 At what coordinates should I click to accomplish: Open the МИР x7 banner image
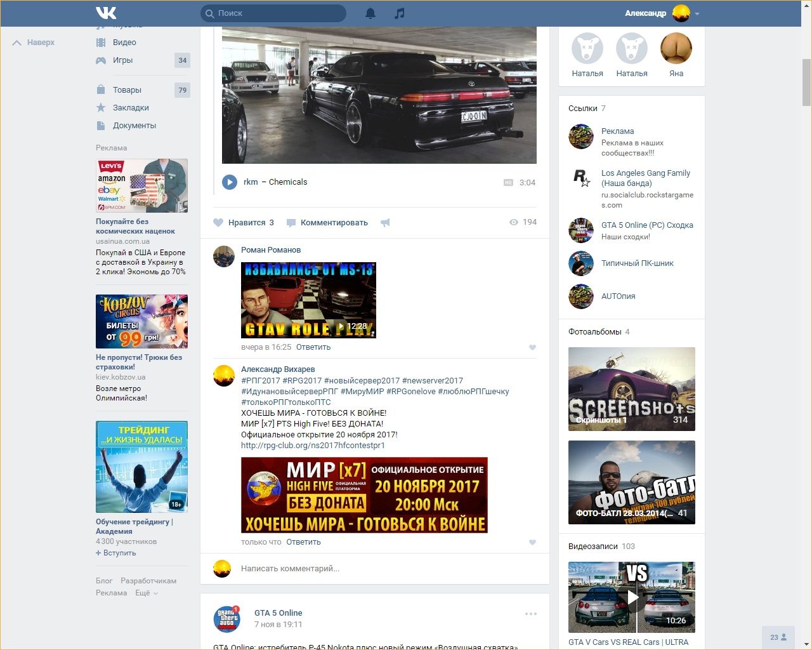(364, 495)
